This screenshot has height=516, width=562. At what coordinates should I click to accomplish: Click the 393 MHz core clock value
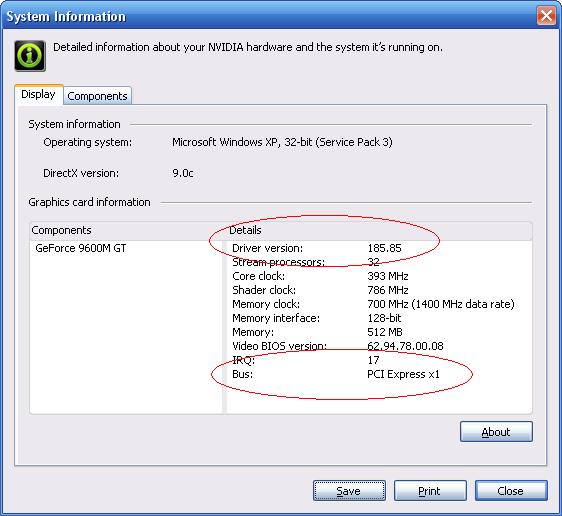coord(387,276)
